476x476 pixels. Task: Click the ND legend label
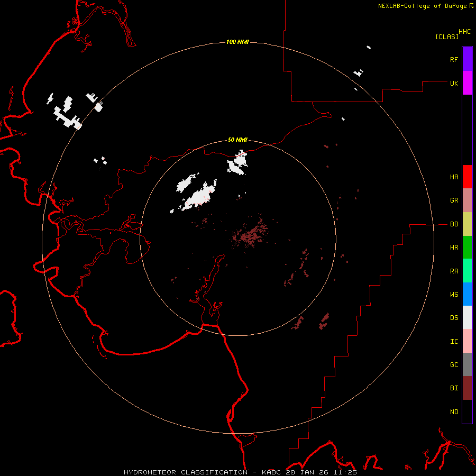pos(454,411)
